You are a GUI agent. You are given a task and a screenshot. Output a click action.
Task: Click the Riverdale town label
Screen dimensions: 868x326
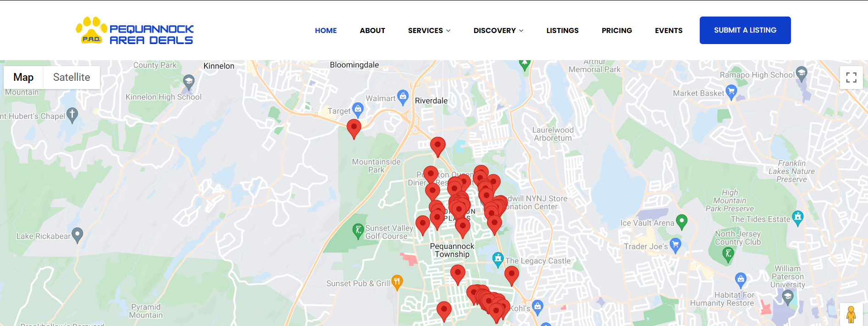[x=431, y=101]
